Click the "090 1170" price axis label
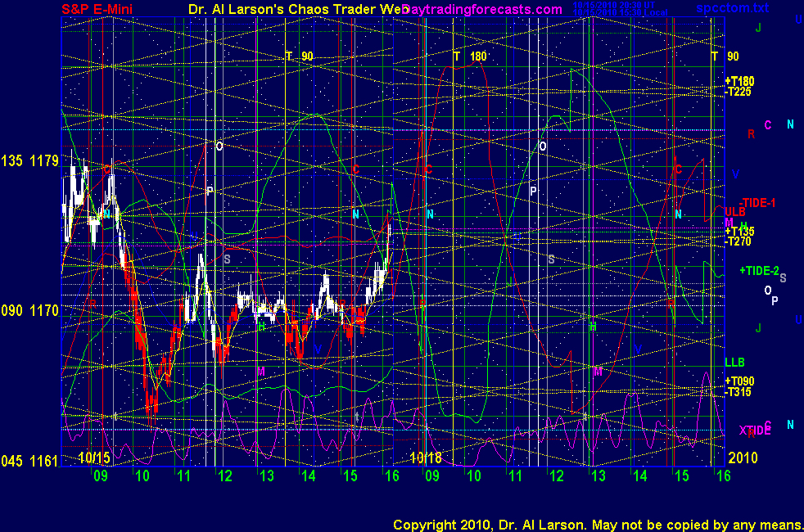 tap(29, 310)
